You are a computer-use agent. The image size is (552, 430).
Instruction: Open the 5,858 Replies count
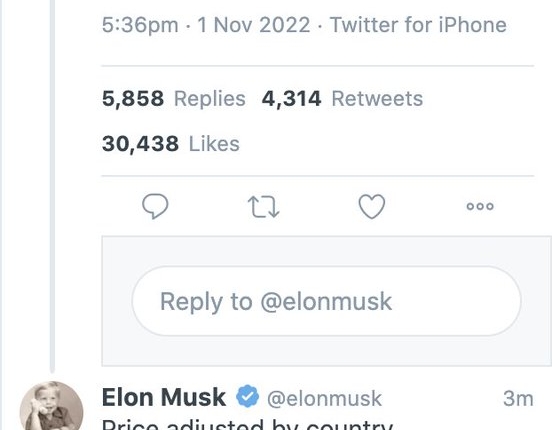click(174, 98)
